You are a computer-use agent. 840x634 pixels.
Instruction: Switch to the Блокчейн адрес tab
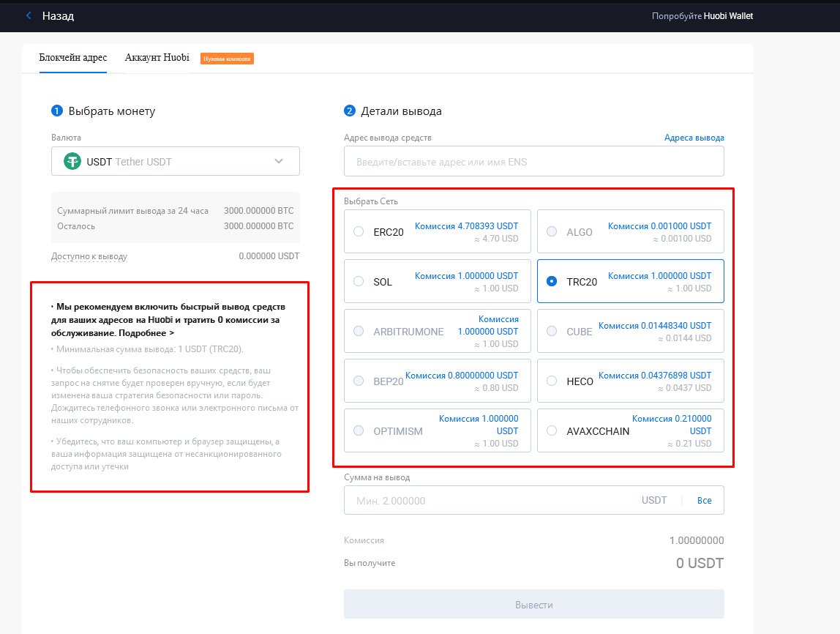tap(73, 58)
